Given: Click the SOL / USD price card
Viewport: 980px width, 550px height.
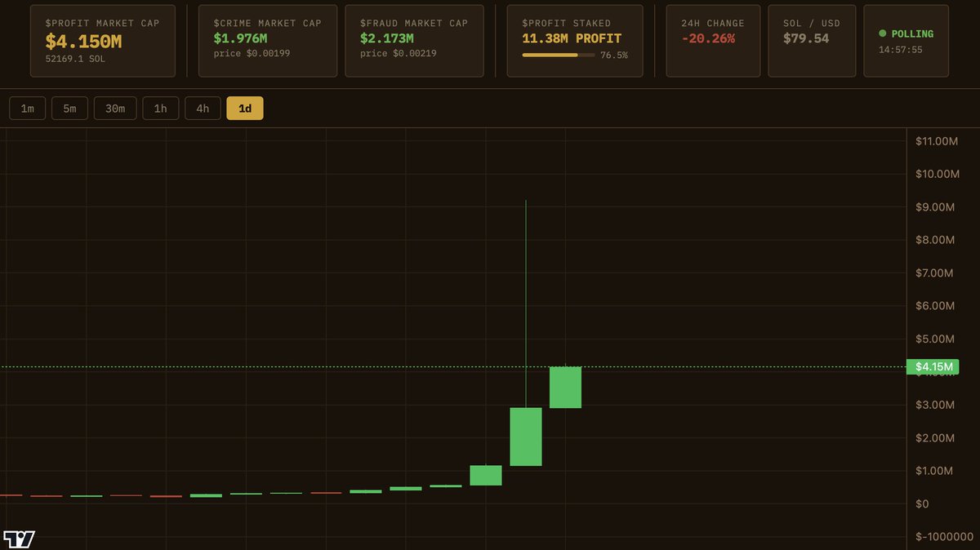Looking at the screenshot, I should [812, 41].
